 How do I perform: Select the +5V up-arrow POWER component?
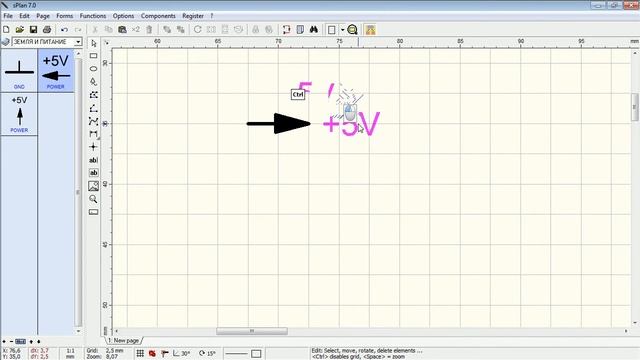(19, 114)
